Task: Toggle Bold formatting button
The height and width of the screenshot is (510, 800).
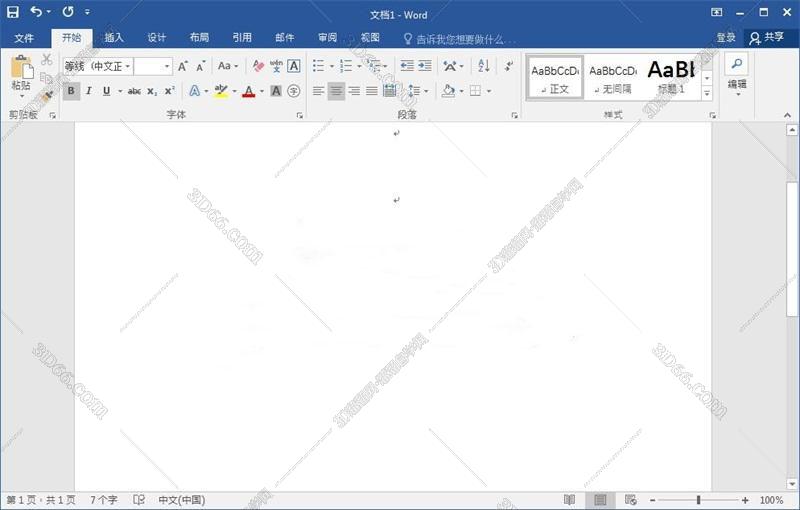Action: click(71, 91)
